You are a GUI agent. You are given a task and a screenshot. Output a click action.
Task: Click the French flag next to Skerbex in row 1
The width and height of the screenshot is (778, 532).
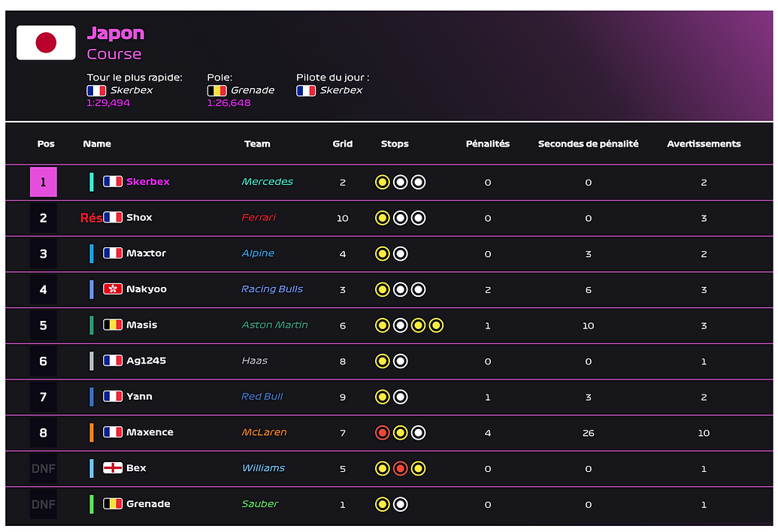pyautogui.click(x=113, y=181)
